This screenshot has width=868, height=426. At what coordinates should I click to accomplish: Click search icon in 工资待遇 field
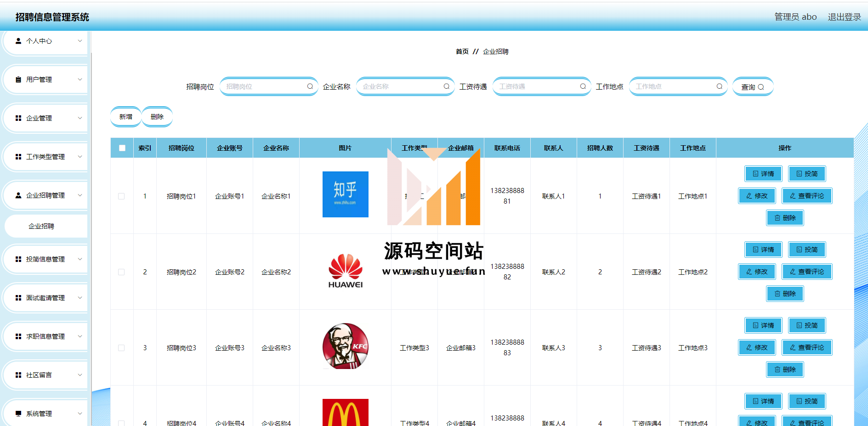pyautogui.click(x=583, y=86)
